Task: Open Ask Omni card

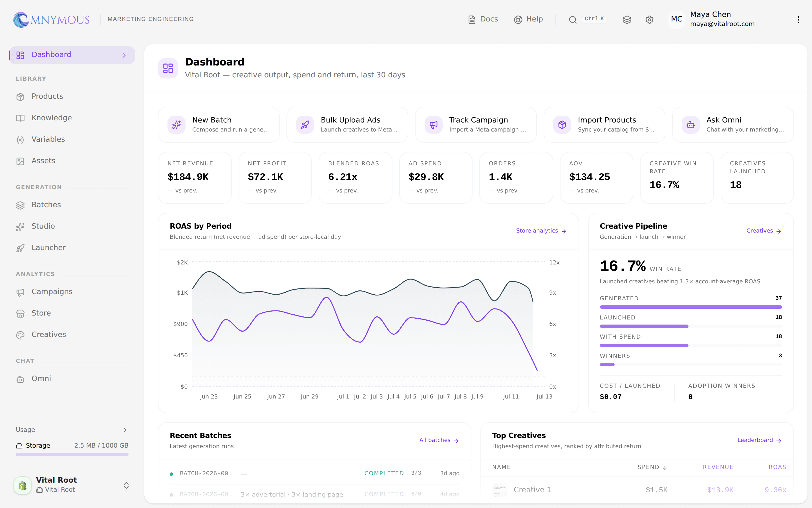Action: coord(733,125)
